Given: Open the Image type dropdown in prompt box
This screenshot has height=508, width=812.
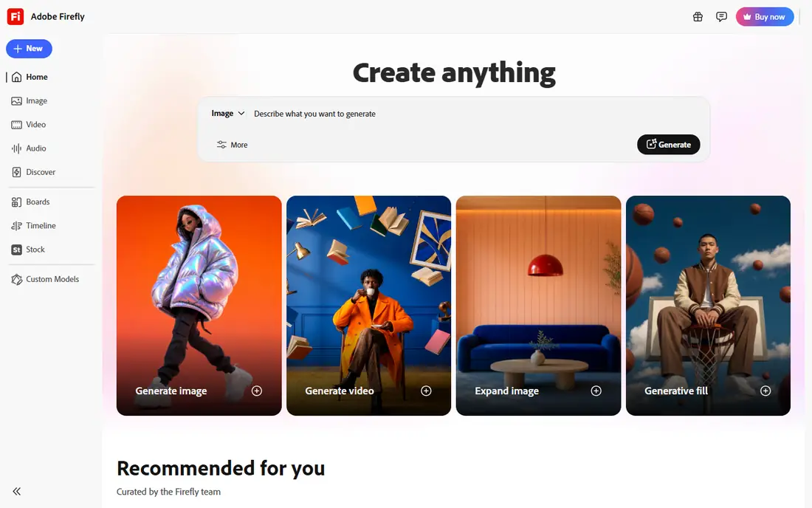Looking at the screenshot, I should click(x=228, y=114).
